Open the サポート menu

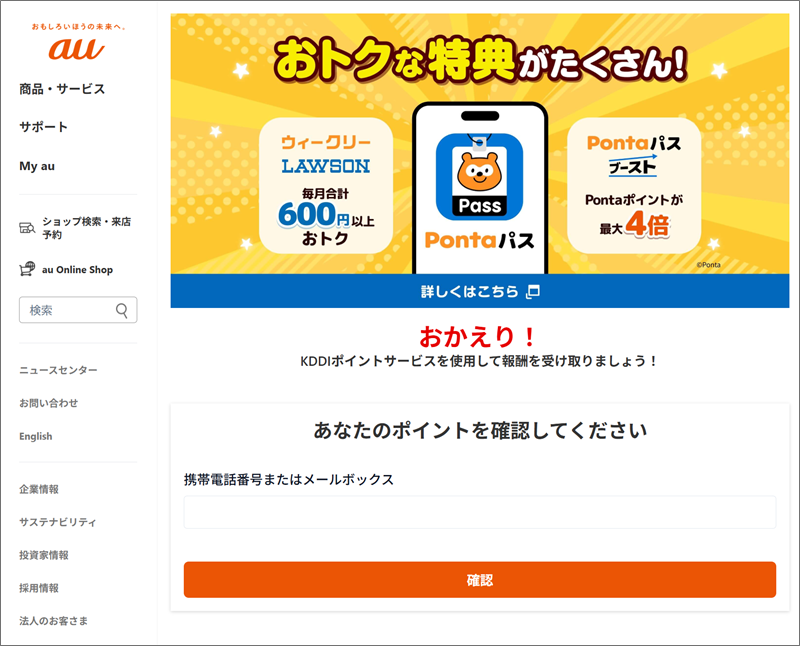click(43, 127)
